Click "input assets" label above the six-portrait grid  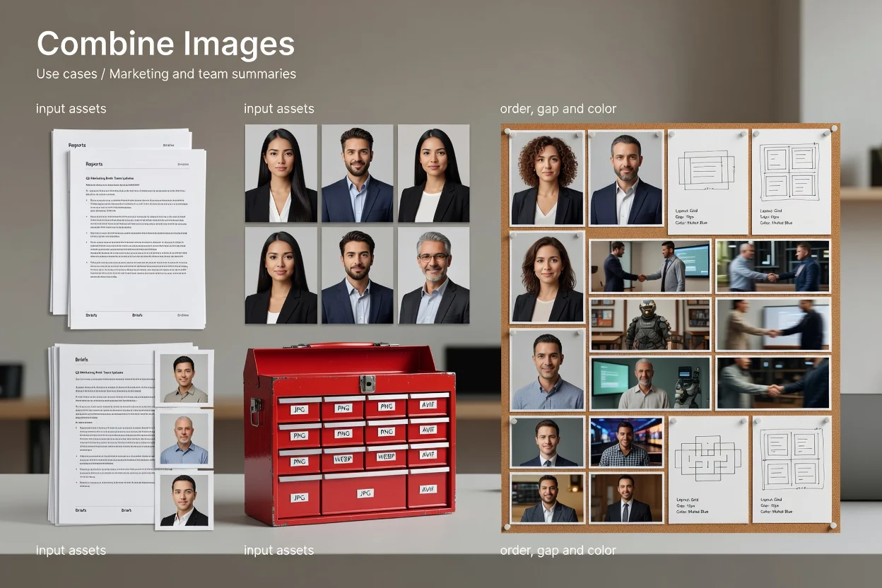279,108
